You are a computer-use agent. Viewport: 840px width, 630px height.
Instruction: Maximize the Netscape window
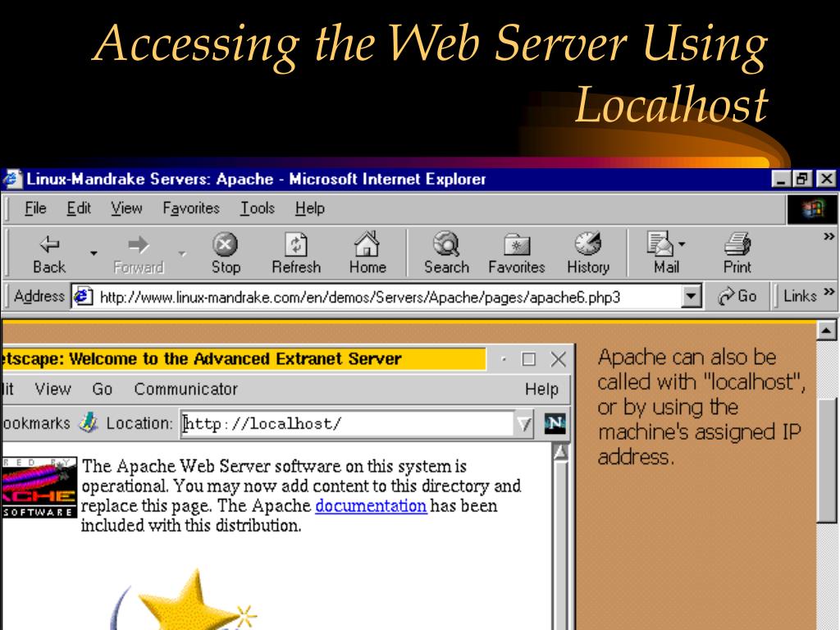(x=528, y=359)
